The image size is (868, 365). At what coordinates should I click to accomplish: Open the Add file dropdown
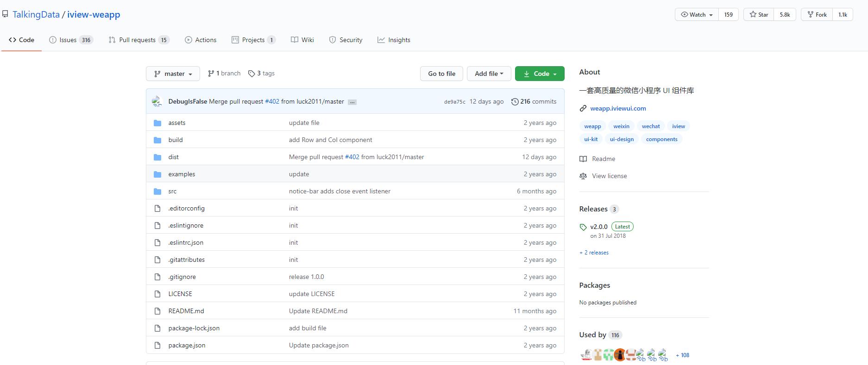[489, 74]
